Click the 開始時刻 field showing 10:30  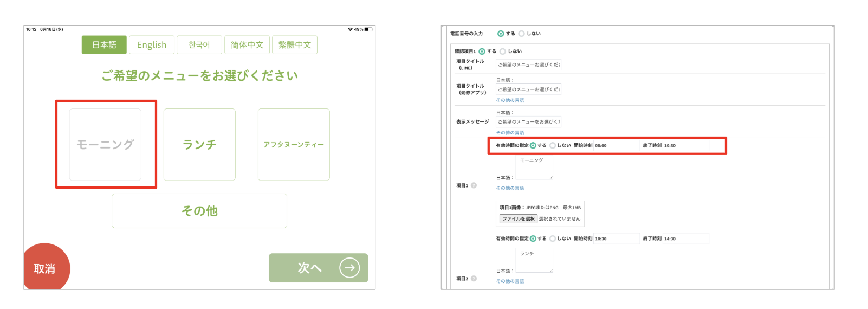tap(617, 239)
